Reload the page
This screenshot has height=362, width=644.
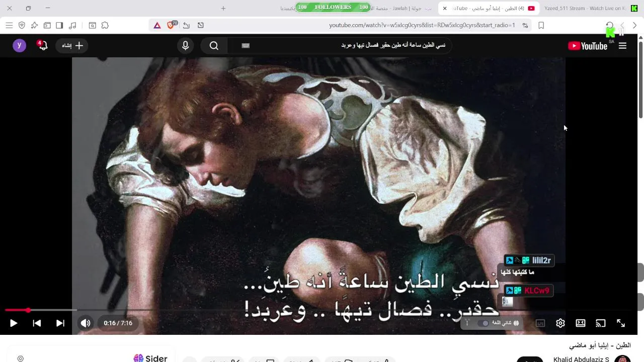point(610,25)
